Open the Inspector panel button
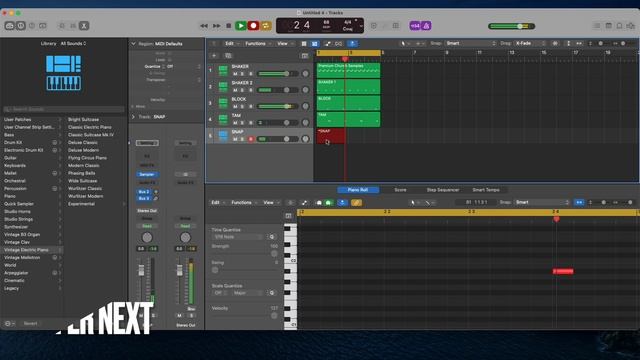Viewport: 640px width, 360px height. [x=21, y=26]
